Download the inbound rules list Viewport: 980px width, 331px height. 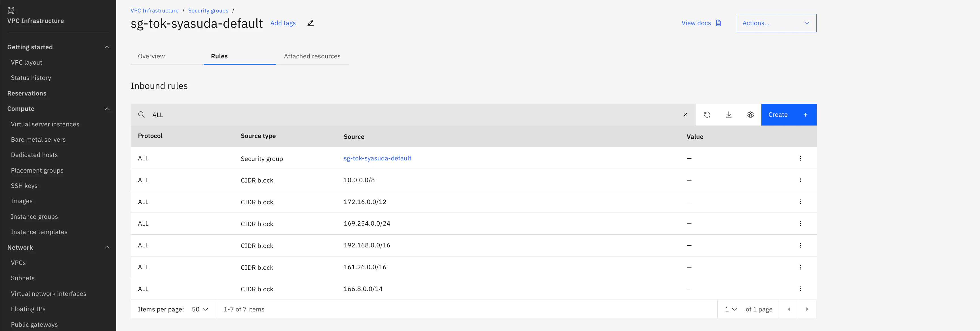[x=728, y=115]
